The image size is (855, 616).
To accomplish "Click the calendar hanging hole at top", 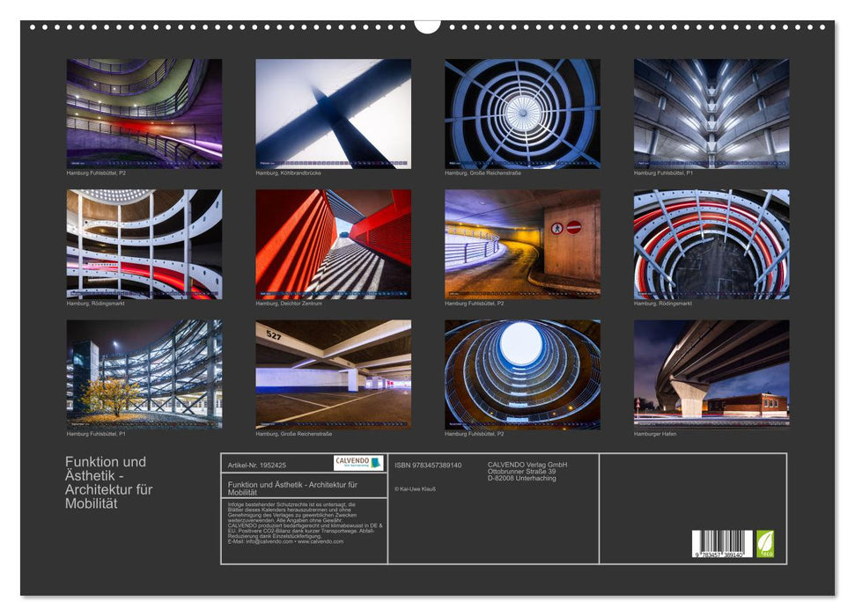I will 427,25.
